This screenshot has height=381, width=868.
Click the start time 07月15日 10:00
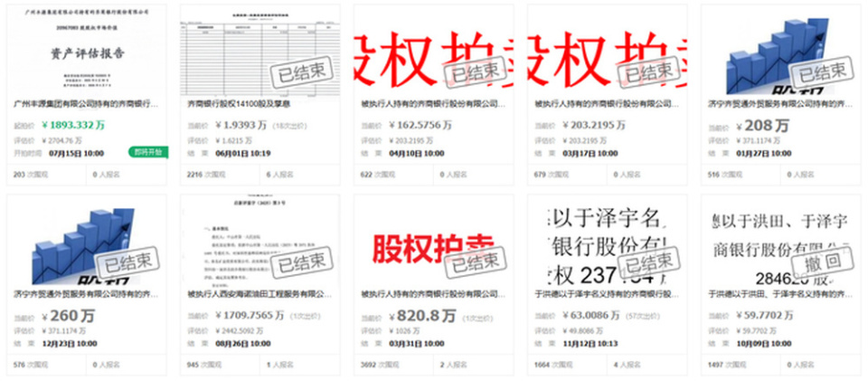(76, 153)
